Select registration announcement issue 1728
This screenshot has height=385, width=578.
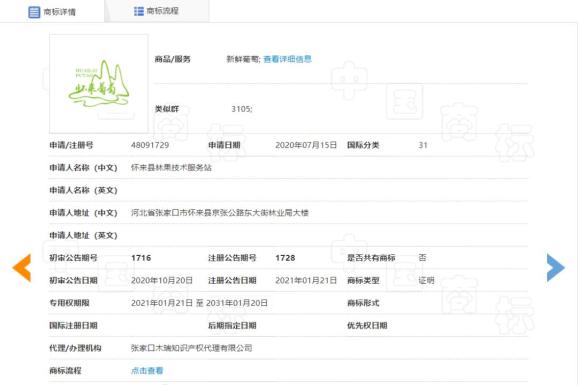click(x=285, y=258)
